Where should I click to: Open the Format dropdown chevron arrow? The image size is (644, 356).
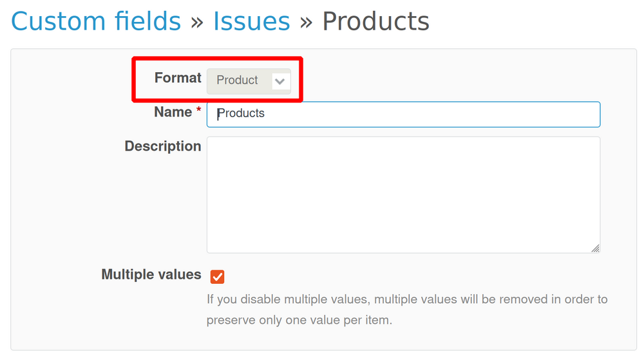point(280,81)
